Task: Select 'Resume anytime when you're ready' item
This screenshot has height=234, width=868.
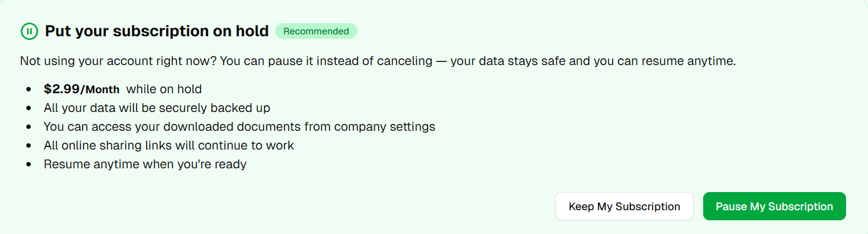Action: pos(145,165)
